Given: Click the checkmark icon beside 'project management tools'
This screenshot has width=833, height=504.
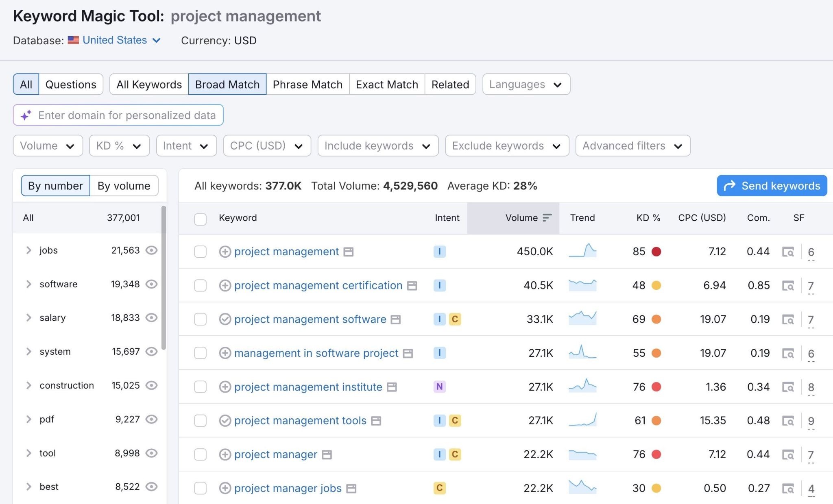Looking at the screenshot, I should pos(225,420).
